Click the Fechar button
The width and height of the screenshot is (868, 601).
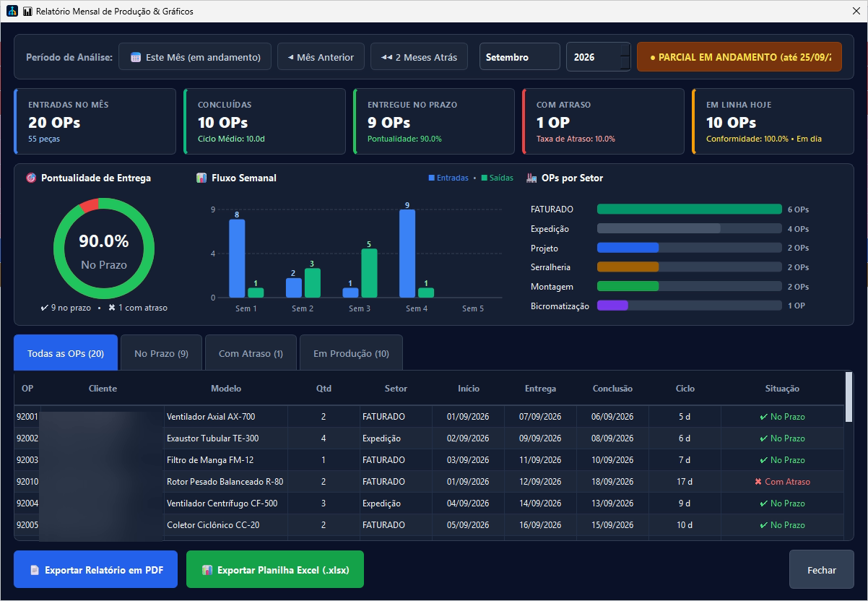[822, 569]
